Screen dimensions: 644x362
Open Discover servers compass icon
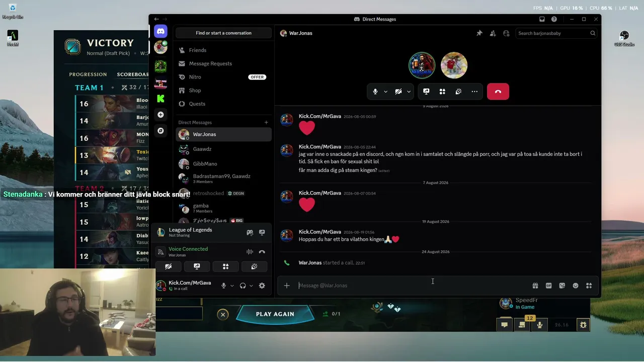(x=160, y=131)
